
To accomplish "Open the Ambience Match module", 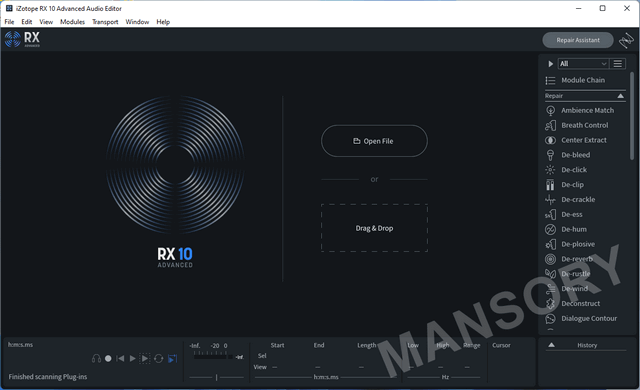I will 580,111.
